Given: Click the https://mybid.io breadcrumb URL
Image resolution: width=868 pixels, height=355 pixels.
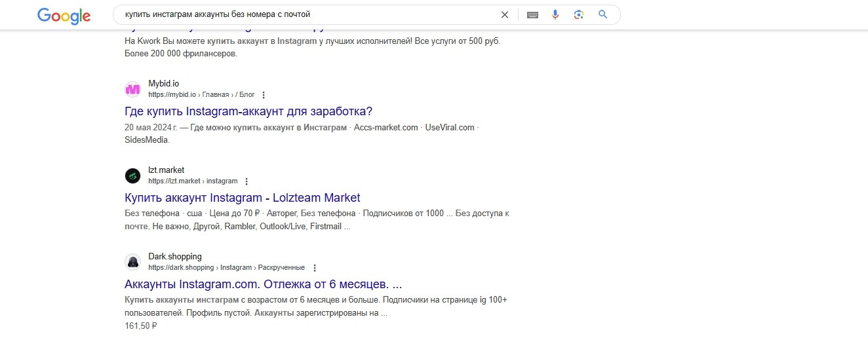Looking at the screenshot, I should [201, 95].
